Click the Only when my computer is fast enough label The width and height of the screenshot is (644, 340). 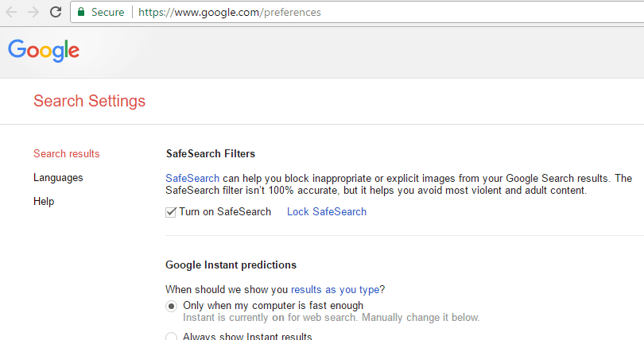274,306
